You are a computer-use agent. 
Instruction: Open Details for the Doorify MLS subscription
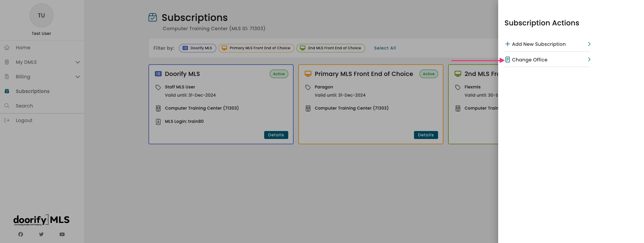point(276,135)
